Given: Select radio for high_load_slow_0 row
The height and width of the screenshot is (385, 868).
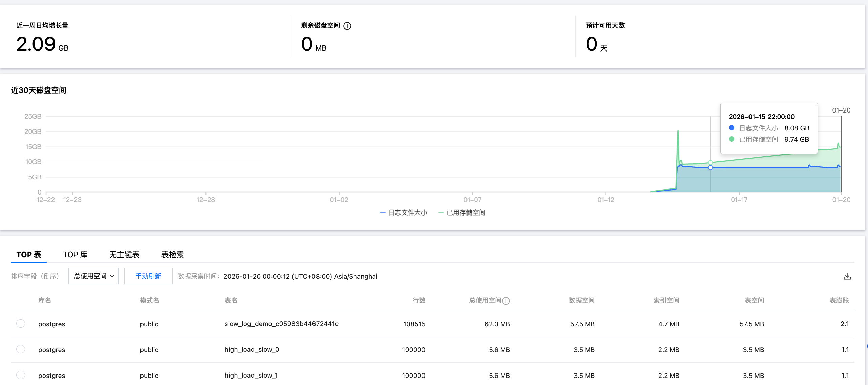Looking at the screenshot, I should 21,349.
